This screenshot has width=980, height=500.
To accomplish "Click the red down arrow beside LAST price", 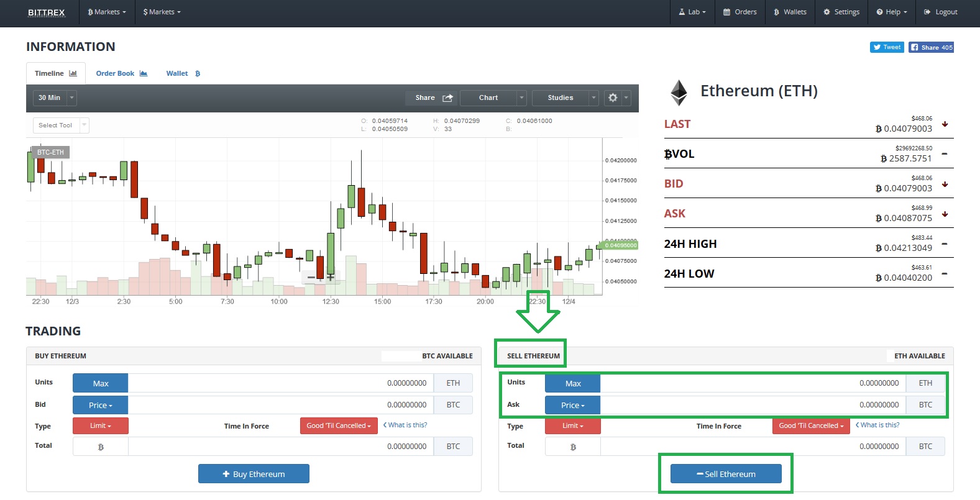I will [x=945, y=124].
